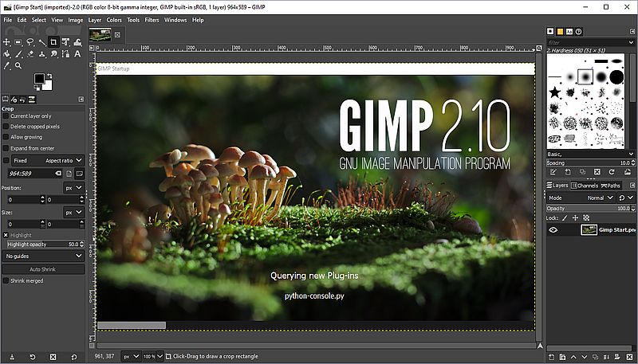Select the Move tool in toolbox
This screenshot has width=638, height=364.
pyautogui.click(x=6, y=42)
